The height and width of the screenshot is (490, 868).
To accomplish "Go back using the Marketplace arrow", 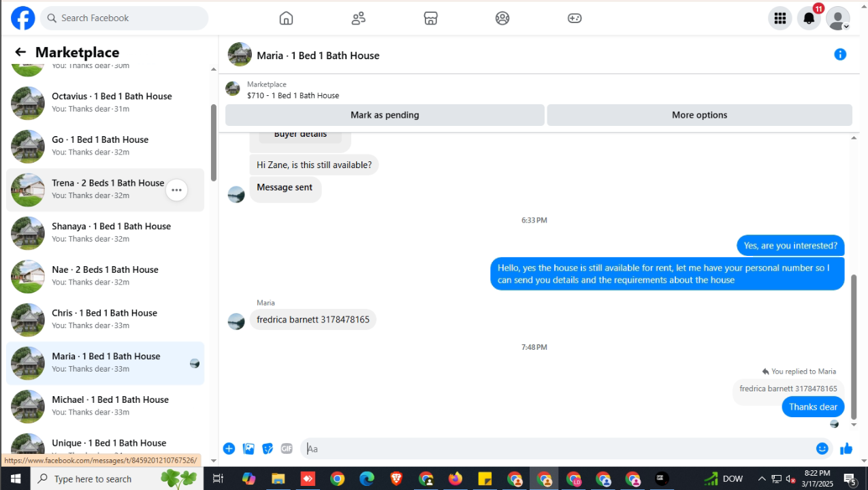I will [20, 52].
